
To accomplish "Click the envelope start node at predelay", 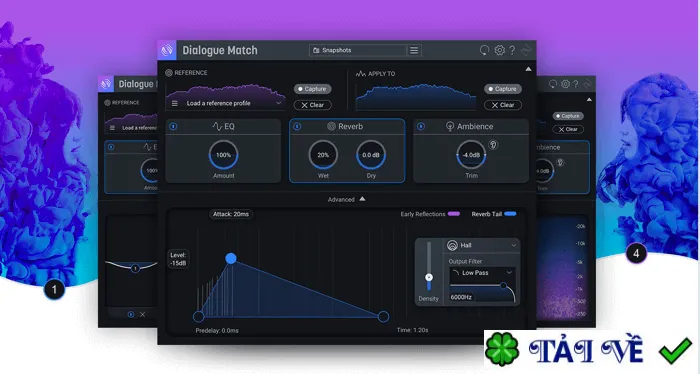I will click(199, 317).
